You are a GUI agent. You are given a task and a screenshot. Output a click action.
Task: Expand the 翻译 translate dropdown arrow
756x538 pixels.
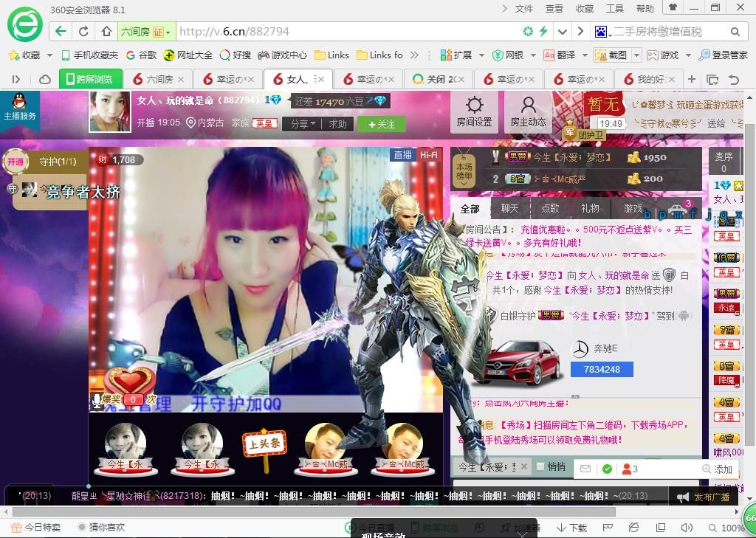point(585,55)
